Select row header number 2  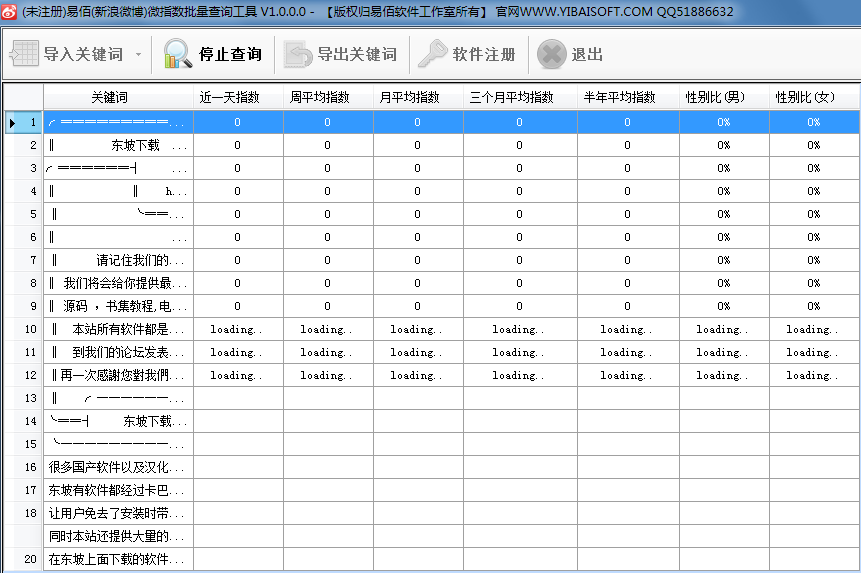click(24, 145)
